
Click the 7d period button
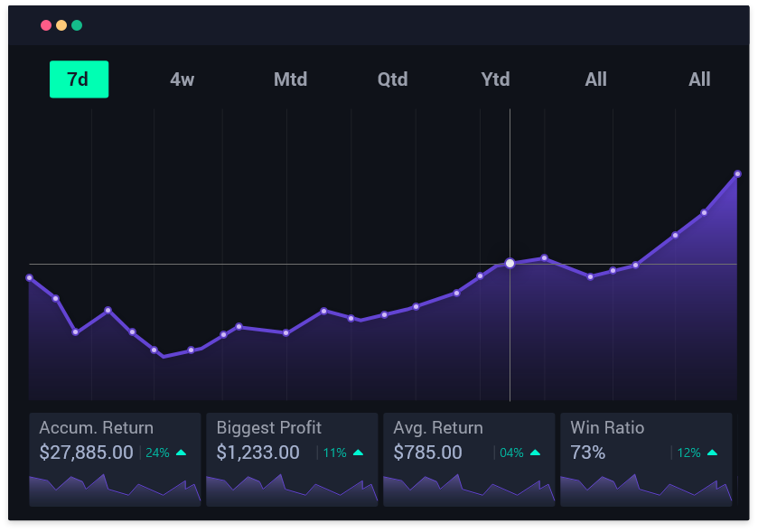(79, 79)
